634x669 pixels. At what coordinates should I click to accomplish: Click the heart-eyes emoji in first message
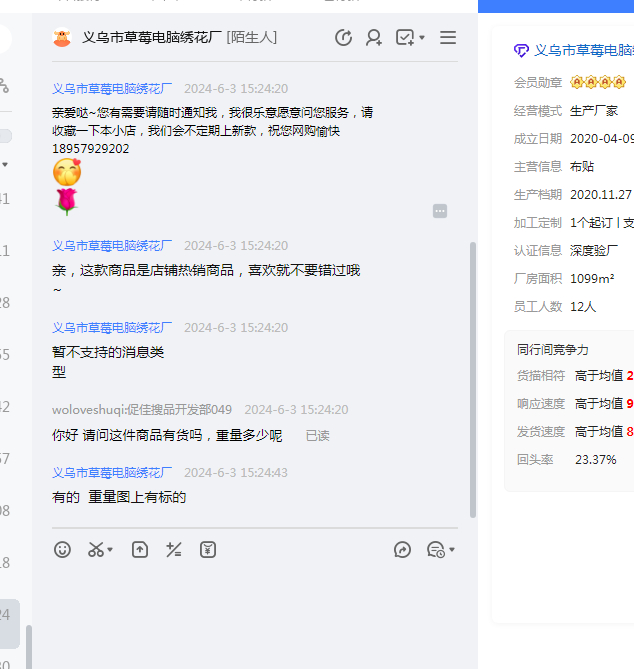[x=67, y=172]
